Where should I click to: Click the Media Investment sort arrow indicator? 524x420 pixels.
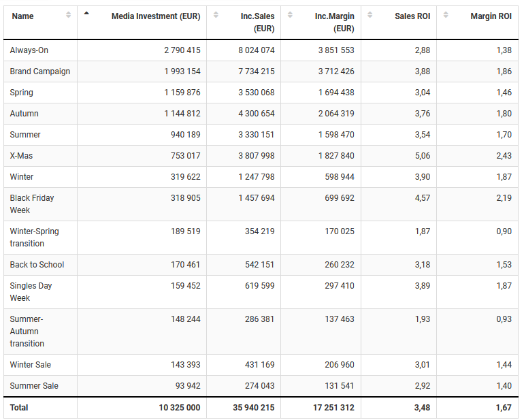(86, 13)
